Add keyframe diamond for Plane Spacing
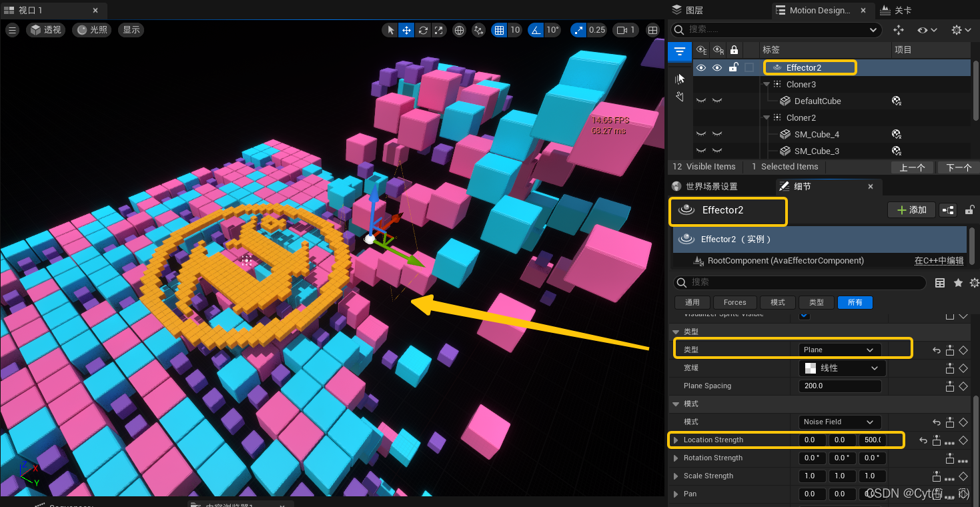Screen dimensions: 980x507 pos(963,386)
